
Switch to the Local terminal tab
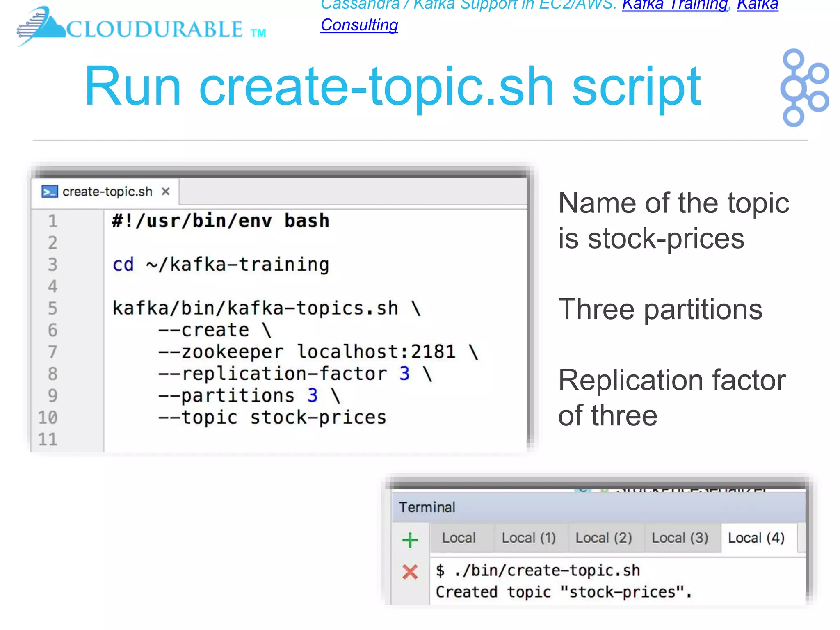click(459, 538)
